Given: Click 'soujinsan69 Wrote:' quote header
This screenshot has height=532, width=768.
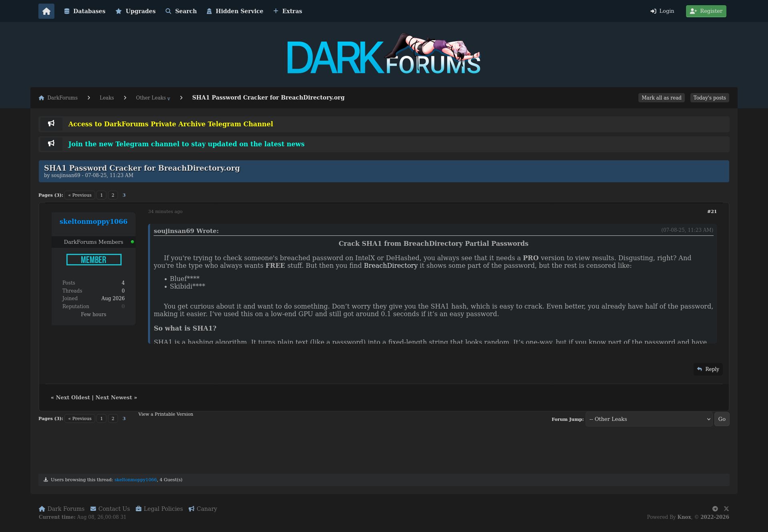Looking at the screenshot, I should (186, 231).
